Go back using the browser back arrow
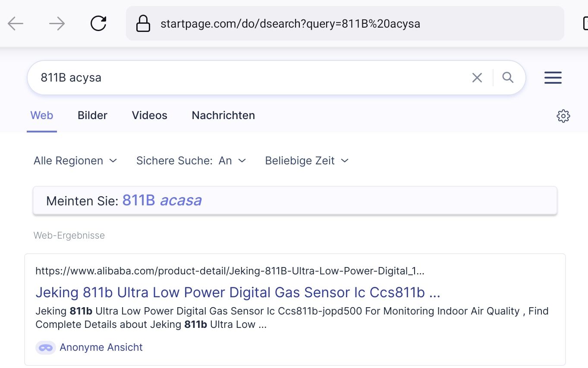Screen dimensions: 588x368 [16, 24]
